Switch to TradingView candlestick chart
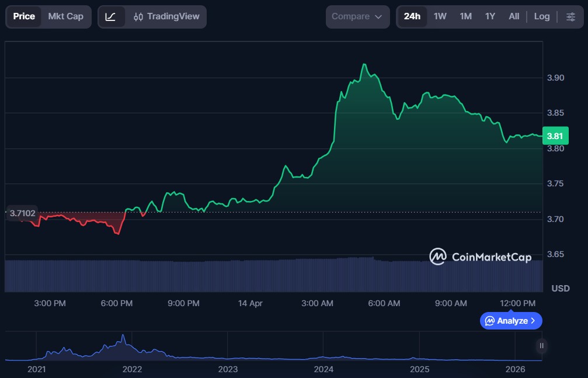 click(166, 16)
